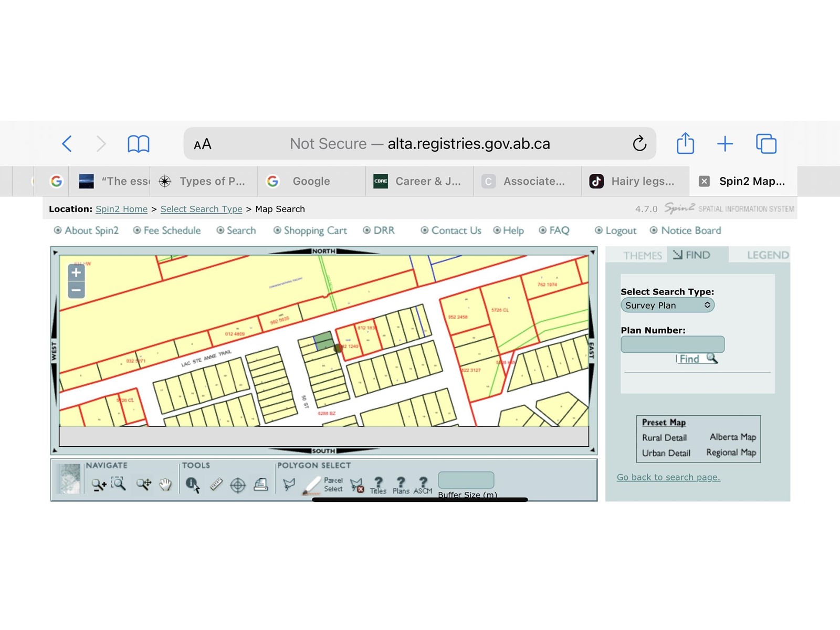Image resolution: width=840 pixels, height=630 pixels.
Task: Zoom in with the map plus button
Action: 76,272
